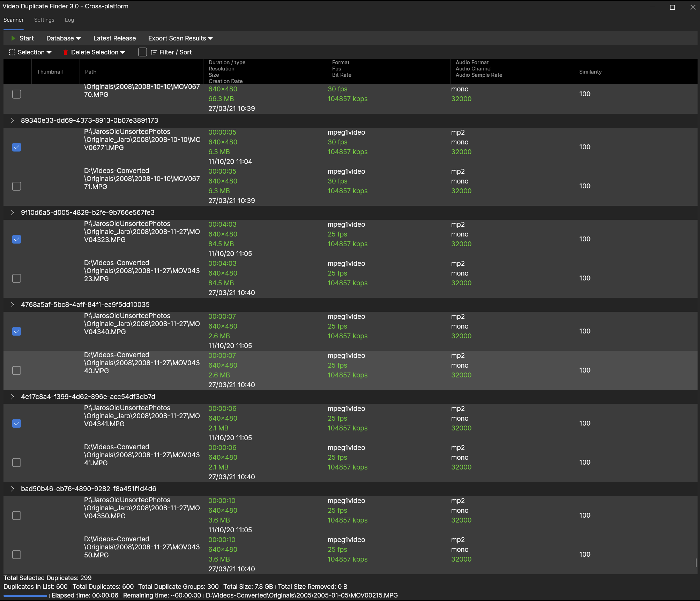700x601 pixels.
Task: Click the red trash icon beside Delete Selection
Action: pos(65,52)
